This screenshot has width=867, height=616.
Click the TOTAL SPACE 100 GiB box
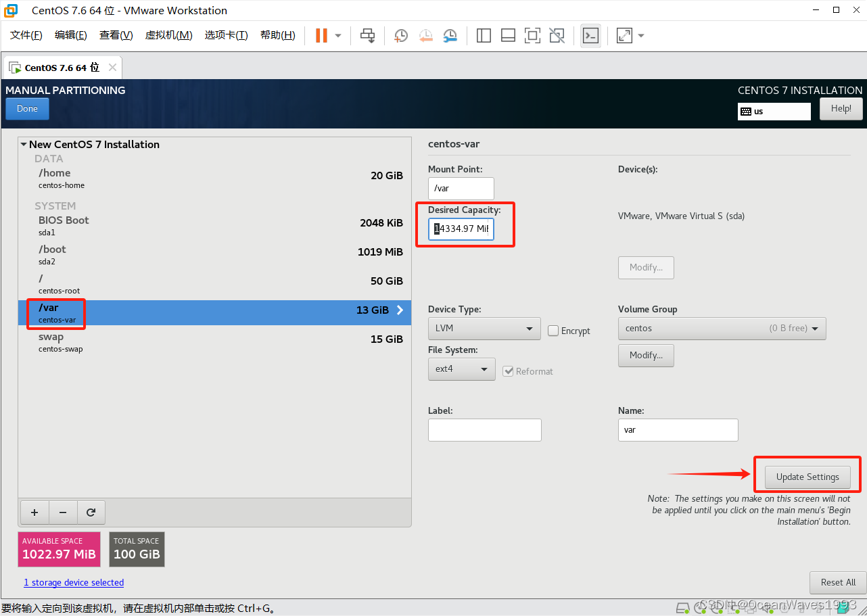[137, 549]
